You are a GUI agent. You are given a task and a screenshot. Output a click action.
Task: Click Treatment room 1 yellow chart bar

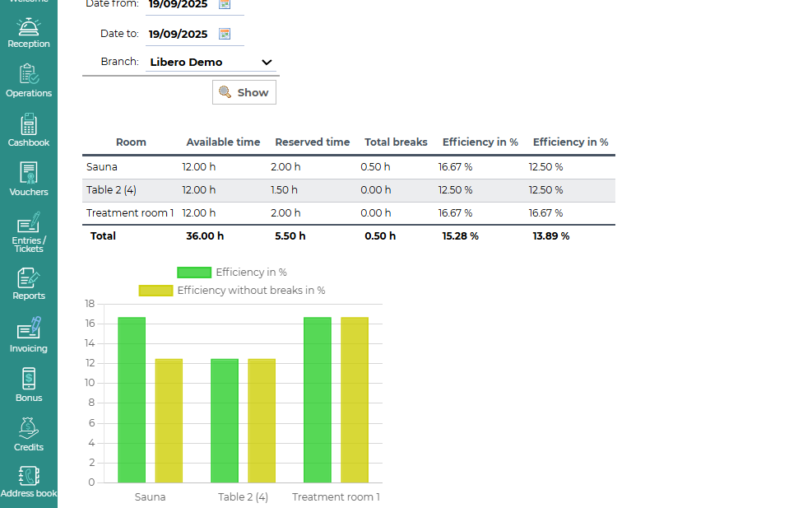click(x=355, y=399)
